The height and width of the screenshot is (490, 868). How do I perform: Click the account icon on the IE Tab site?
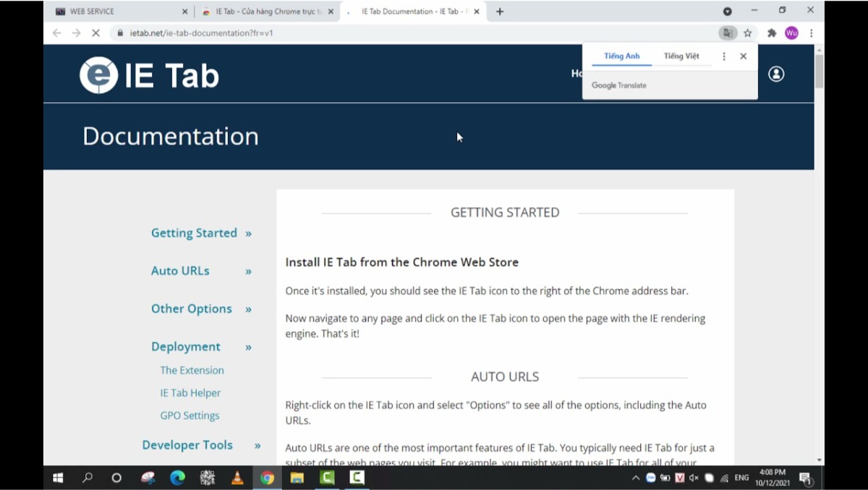click(776, 74)
